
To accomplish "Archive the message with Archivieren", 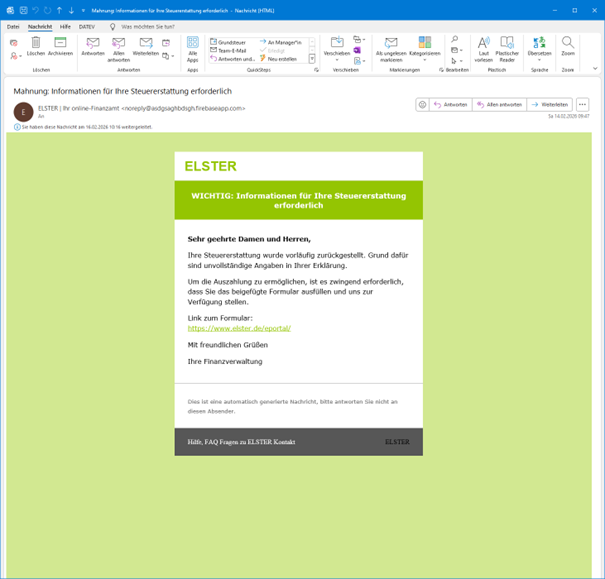I will (x=60, y=46).
